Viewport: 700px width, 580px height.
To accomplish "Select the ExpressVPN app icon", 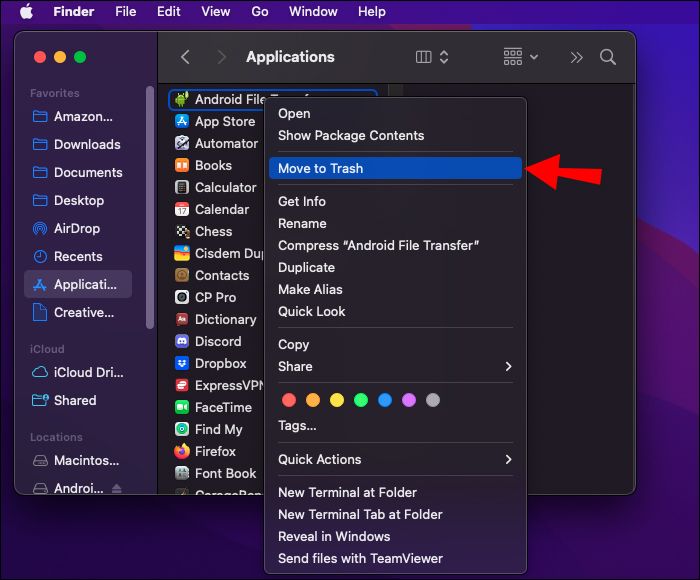I will [182, 385].
